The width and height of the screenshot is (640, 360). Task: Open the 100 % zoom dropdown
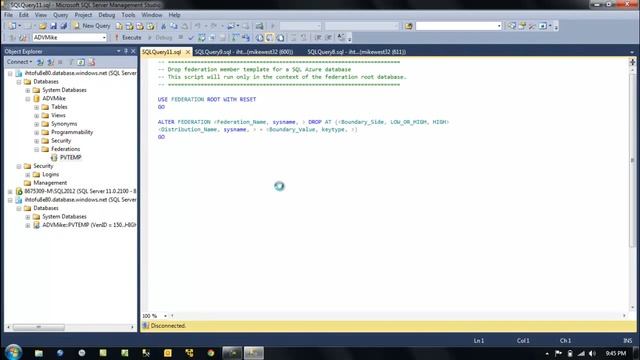click(x=165, y=316)
